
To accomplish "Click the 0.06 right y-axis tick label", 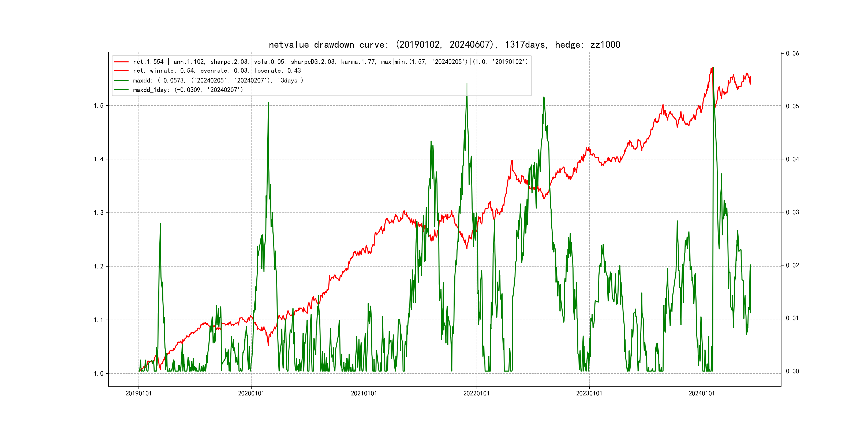I will pos(792,54).
